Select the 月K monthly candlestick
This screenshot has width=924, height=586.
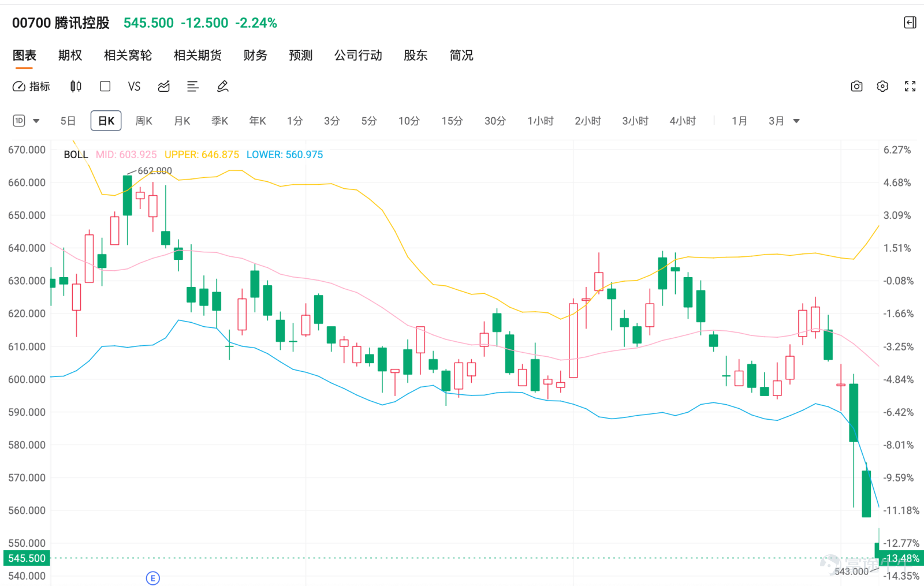pyautogui.click(x=182, y=121)
